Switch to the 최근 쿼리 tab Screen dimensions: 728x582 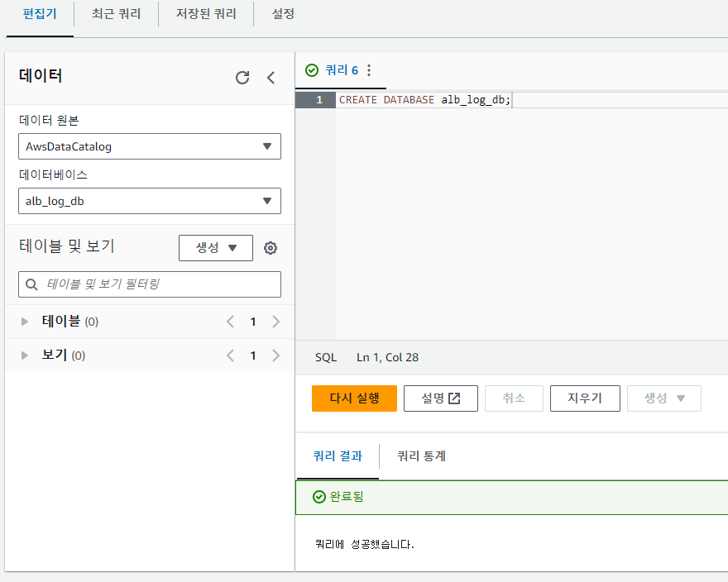[116, 15]
